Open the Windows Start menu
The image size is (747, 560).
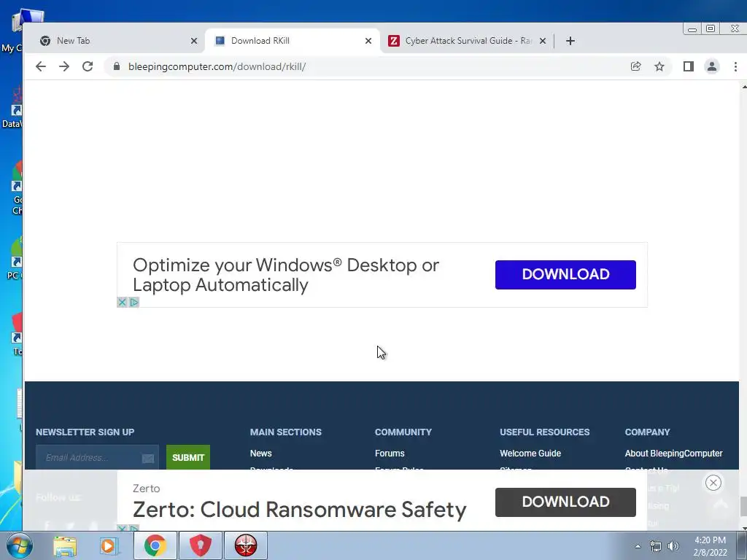tap(19, 545)
